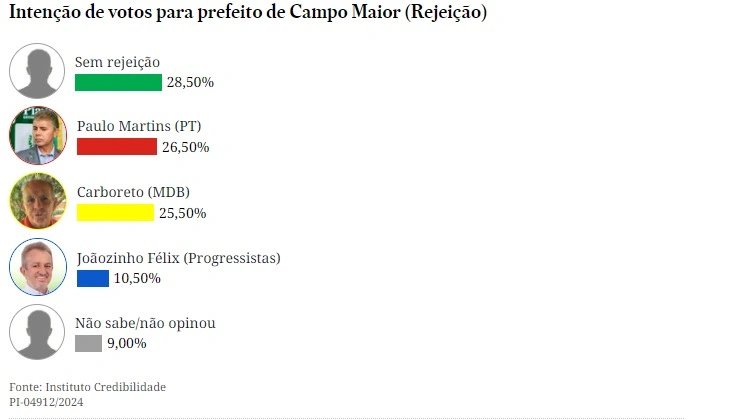Click the Joãozinho Félix (Progressistas) name
The width and height of the screenshot is (751, 420).
[x=178, y=258]
